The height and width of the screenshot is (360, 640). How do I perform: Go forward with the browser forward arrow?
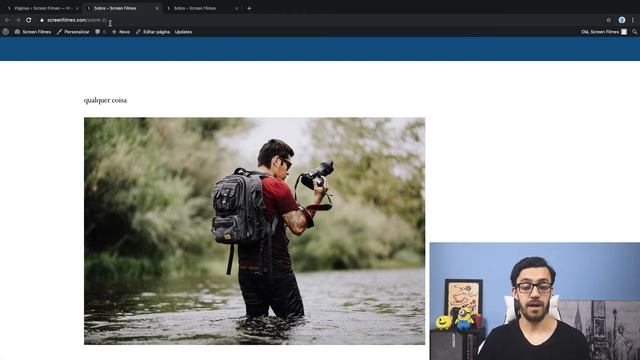point(18,20)
